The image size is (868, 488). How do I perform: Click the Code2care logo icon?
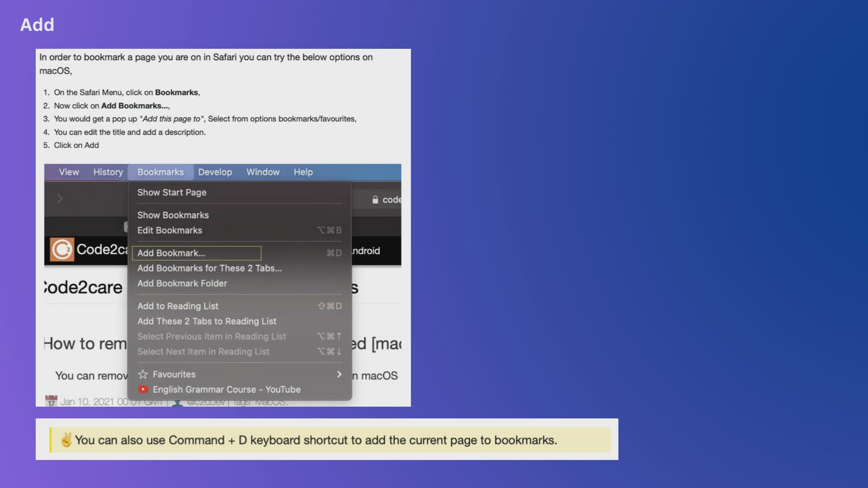coord(62,249)
